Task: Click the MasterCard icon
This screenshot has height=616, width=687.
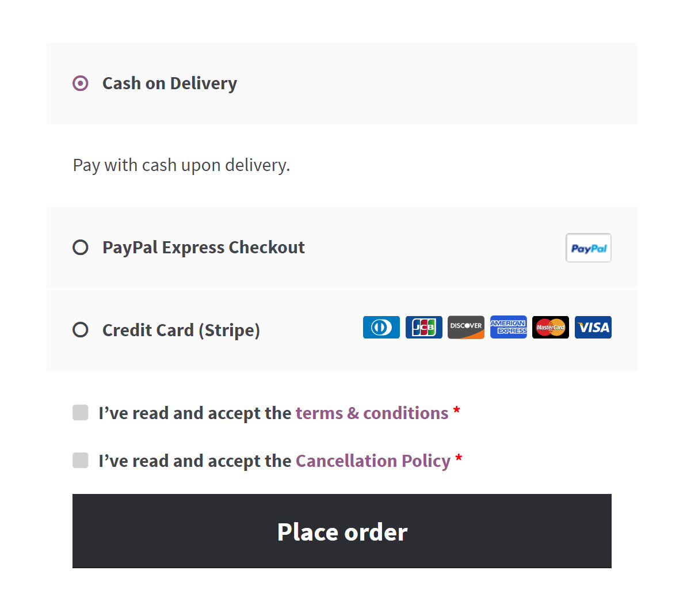Action: click(x=550, y=328)
